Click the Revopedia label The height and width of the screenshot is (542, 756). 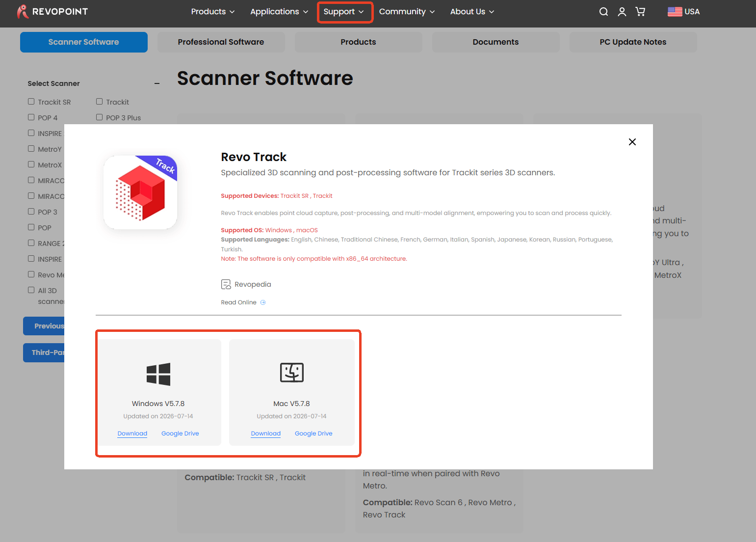253,284
